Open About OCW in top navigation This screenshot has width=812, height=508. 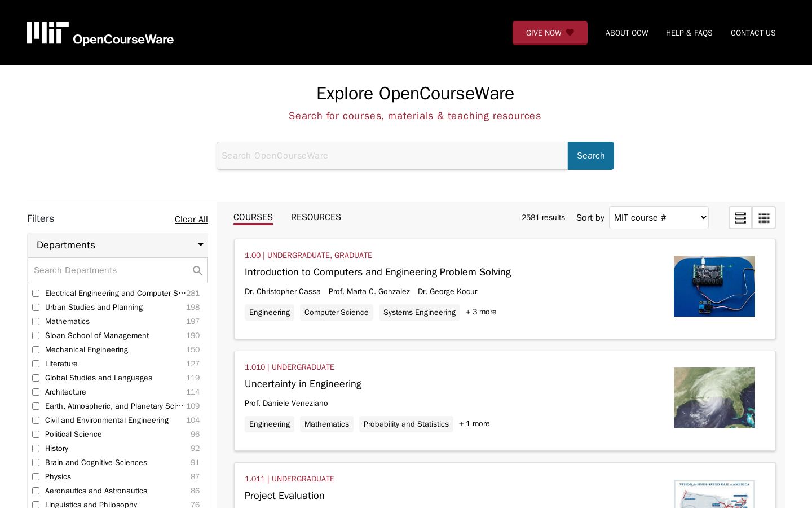pyautogui.click(x=627, y=33)
